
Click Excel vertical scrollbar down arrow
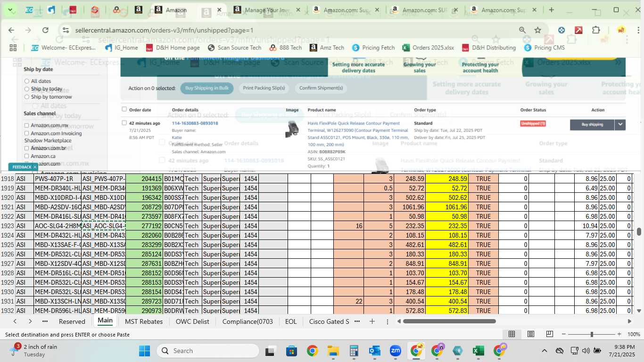[639, 311]
